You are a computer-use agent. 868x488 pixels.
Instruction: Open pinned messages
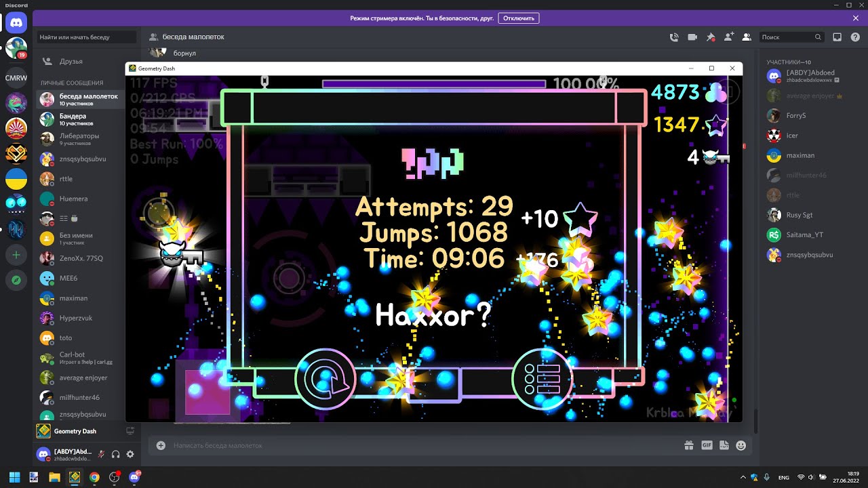click(x=711, y=37)
